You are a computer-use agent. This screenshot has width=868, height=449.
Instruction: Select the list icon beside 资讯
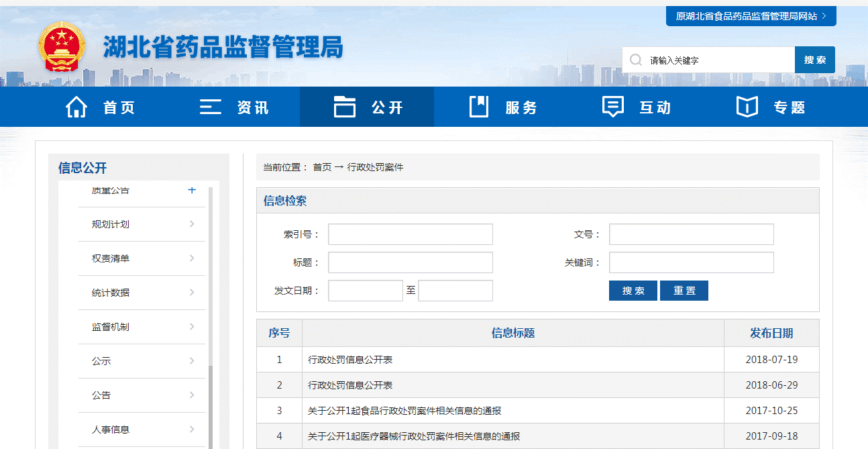point(210,106)
